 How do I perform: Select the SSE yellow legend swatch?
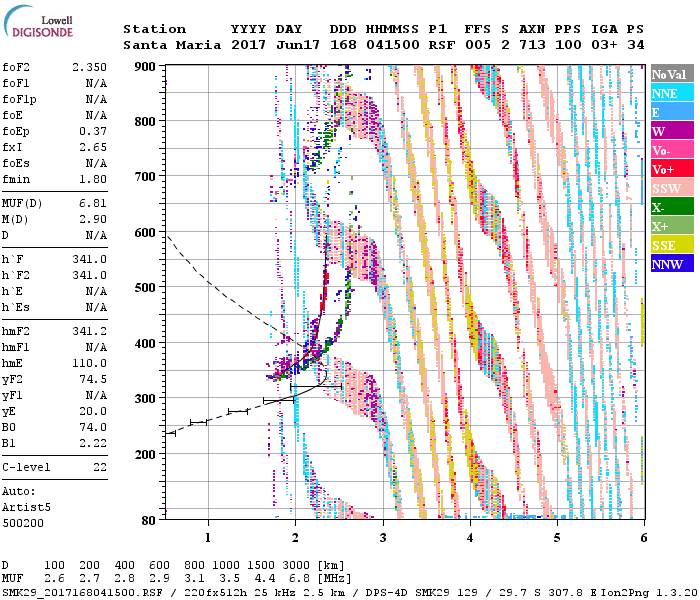coord(672,245)
